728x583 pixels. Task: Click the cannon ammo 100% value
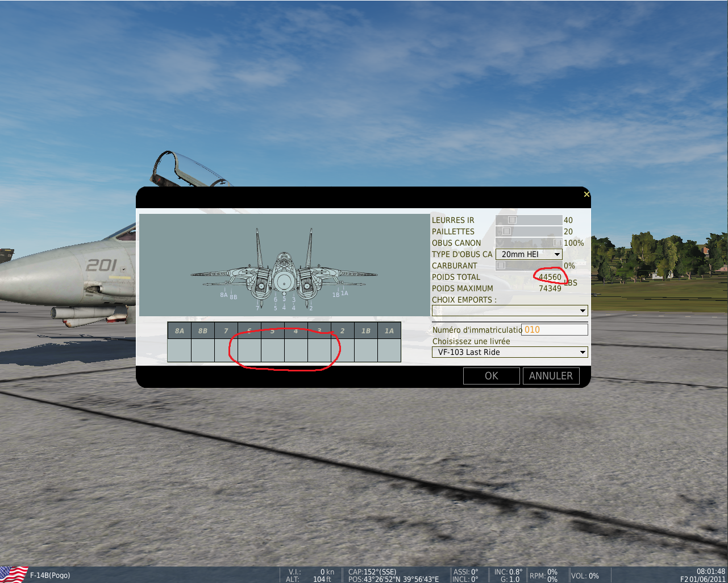(x=574, y=243)
